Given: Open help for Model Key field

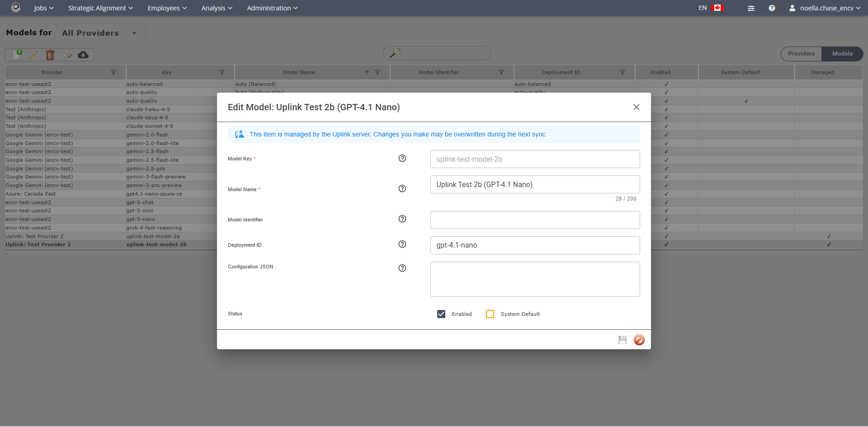Looking at the screenshot, I should [x=402, y=158].
